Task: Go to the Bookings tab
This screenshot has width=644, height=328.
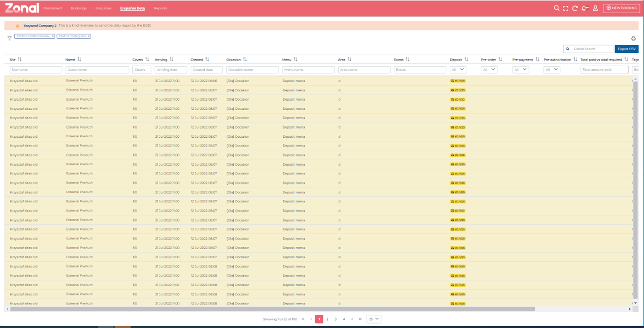Action: tap(79, 8)
